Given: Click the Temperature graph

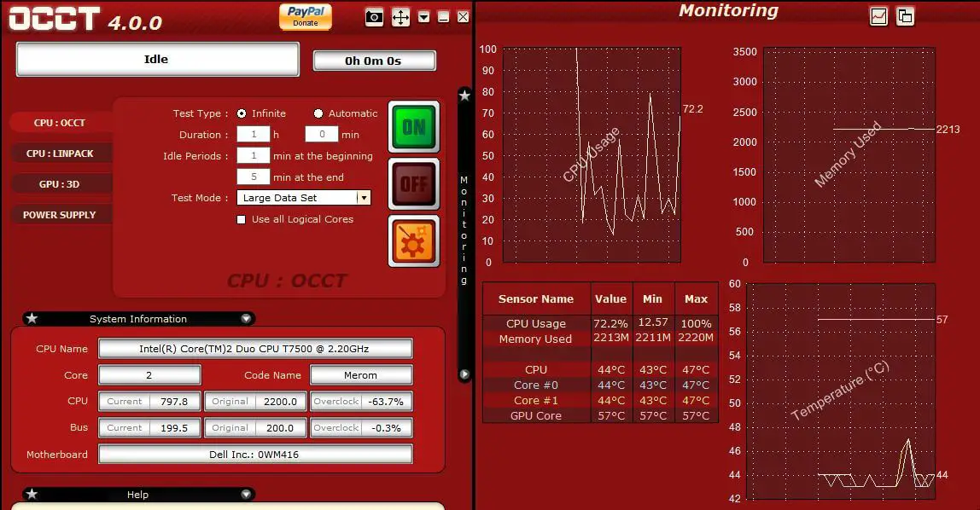Looking at the screenshot, I should (841, 391).
